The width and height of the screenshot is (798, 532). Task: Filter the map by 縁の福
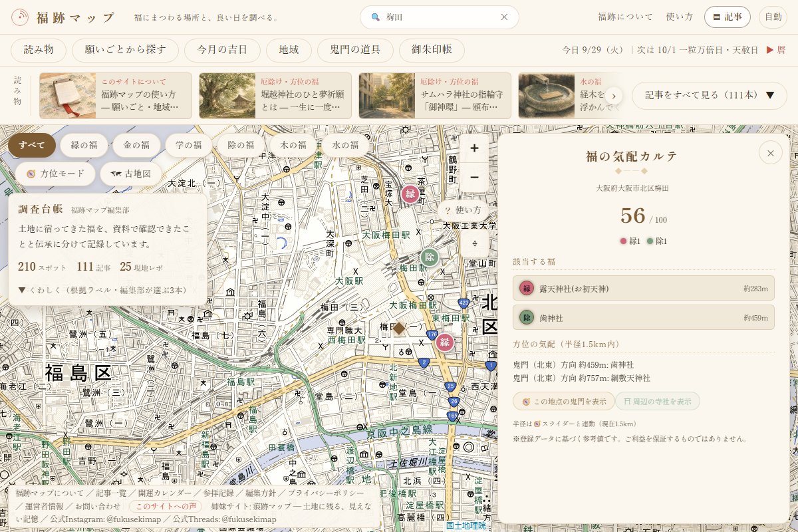click(84, 145)
